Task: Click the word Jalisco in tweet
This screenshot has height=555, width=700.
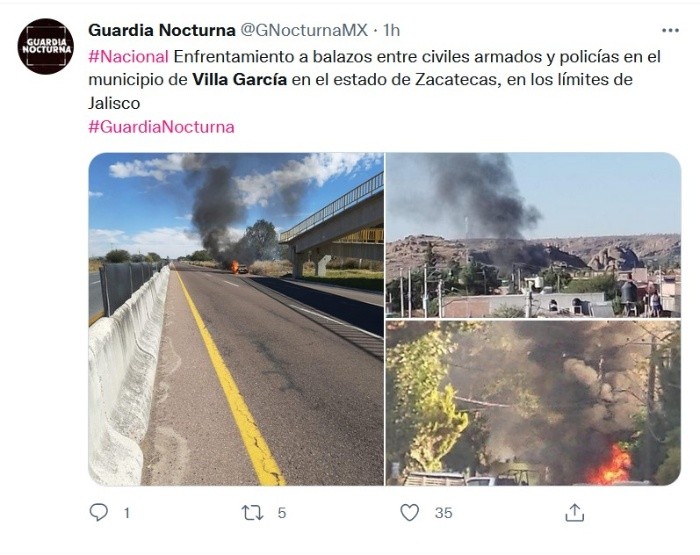Action: click(x=114, y=103)
